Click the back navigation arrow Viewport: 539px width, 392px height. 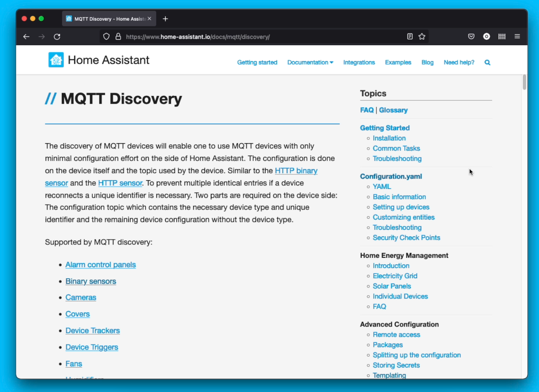pyautogui.click(x=26, y=37)
